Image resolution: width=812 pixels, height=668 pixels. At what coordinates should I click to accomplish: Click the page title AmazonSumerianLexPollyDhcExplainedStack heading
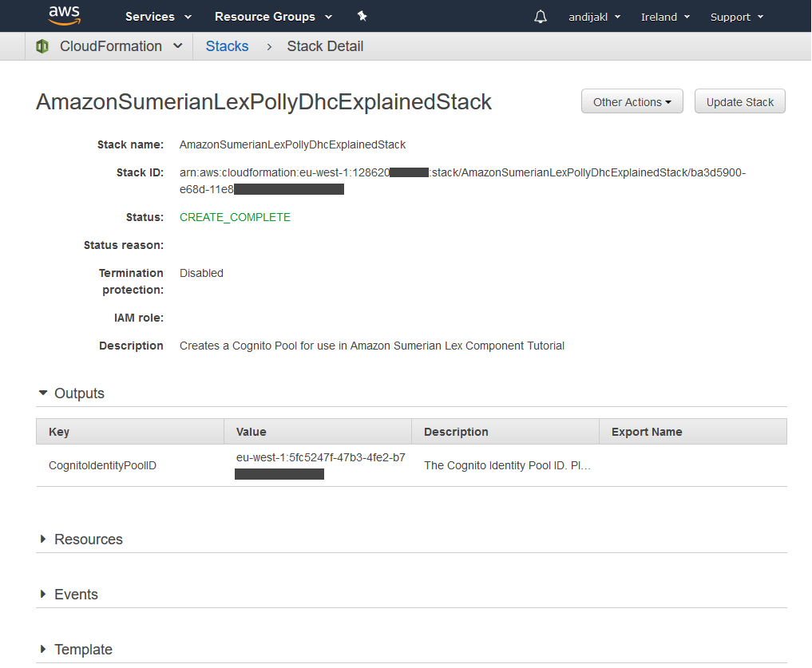pyautogui.click(x=263, y=101)
